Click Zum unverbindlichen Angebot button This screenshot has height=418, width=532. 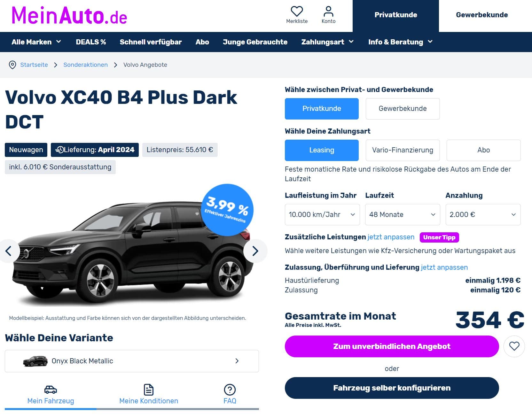392,346
